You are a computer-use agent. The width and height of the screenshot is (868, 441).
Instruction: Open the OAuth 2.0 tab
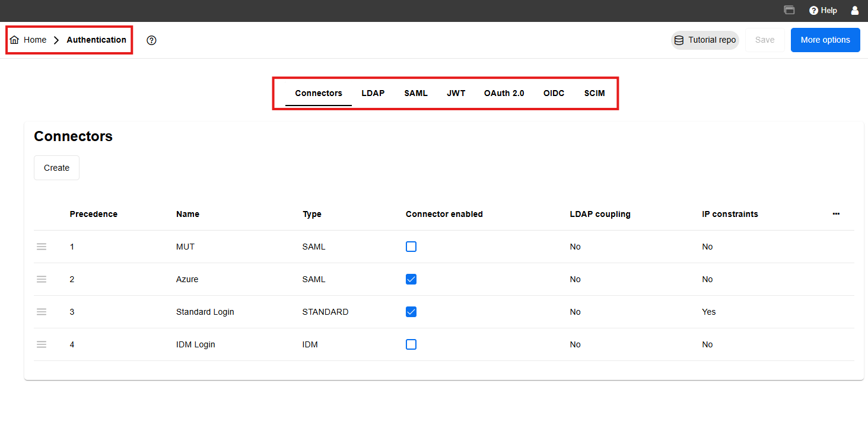click(504, 93)
